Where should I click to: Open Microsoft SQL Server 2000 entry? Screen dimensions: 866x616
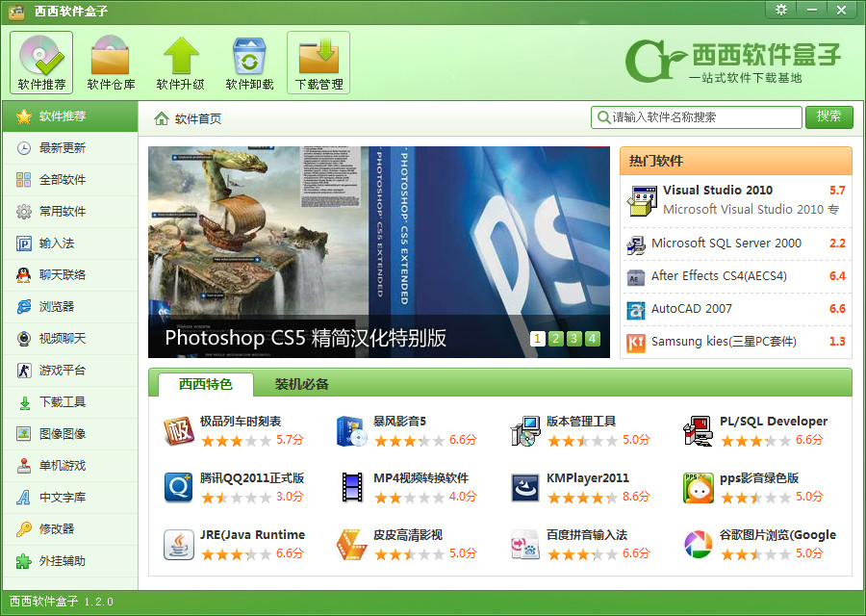click(736, 244)
